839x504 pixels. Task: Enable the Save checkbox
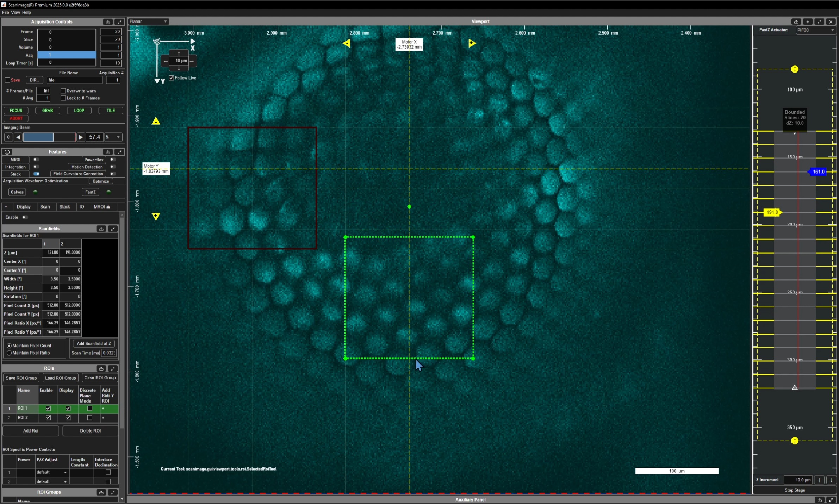tap(7, 80)
